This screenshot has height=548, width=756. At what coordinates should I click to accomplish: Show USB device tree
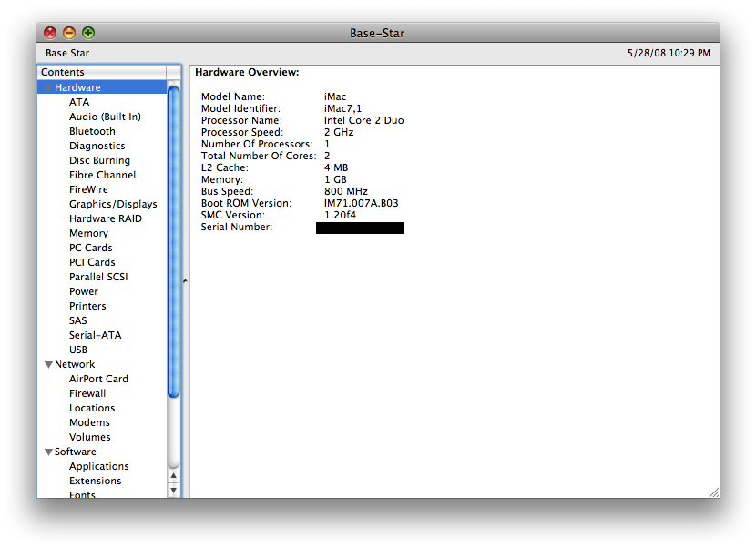coord(78,350)
